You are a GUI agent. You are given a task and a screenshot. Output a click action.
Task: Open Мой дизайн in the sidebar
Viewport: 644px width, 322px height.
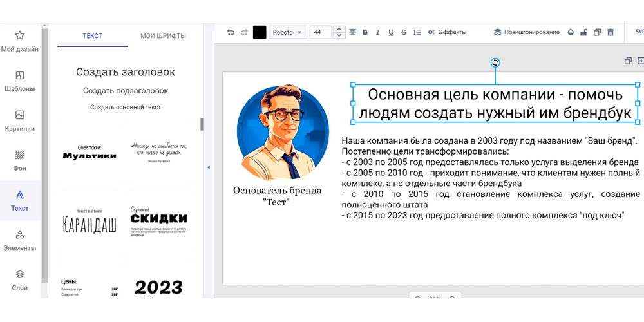pos(20,41)
